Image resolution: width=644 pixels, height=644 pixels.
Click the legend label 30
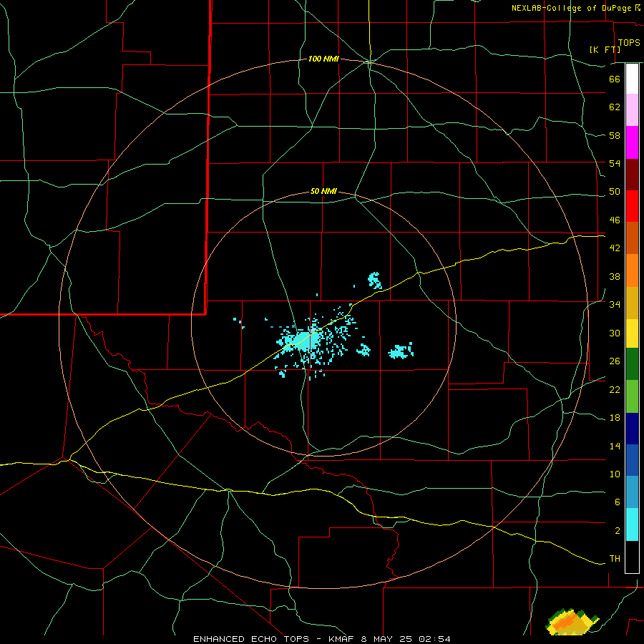pyautogui.click(x=615, y=333)
